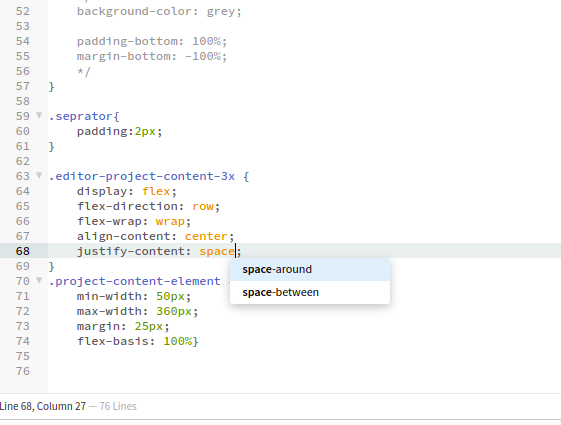561x425 pixels.
Task: Click line number 52 in gutter
Action: click(23, 11)
